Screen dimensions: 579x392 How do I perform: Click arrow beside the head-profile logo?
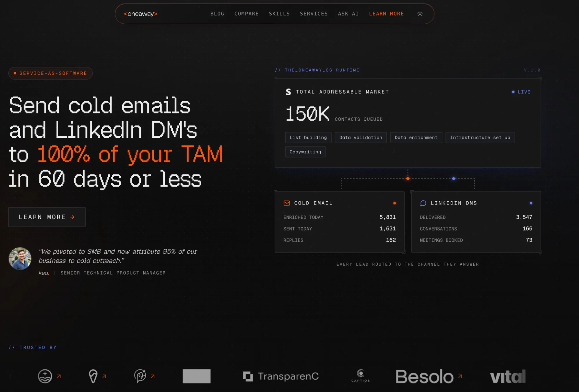coord(153,376)
